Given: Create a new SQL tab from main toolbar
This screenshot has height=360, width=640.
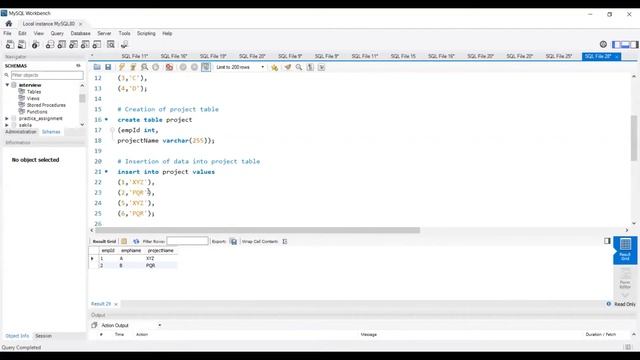Looking at the screenshot, I should [10, 44].
